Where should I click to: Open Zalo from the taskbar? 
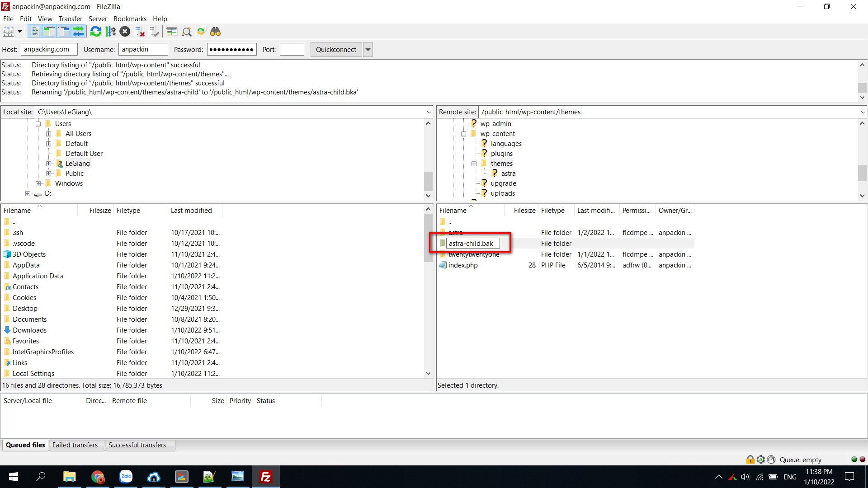point(126,477)
